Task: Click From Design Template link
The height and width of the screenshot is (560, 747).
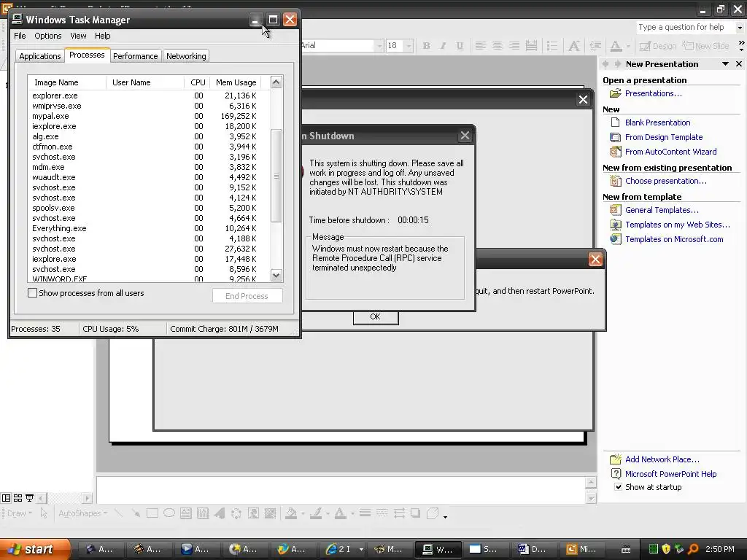Action: tap(664, 137)
